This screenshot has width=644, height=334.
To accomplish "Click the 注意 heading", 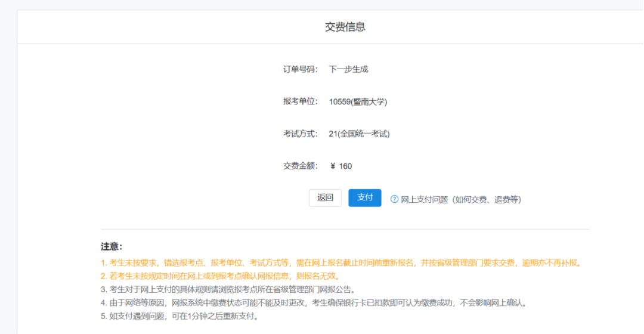I will [112, 246].
